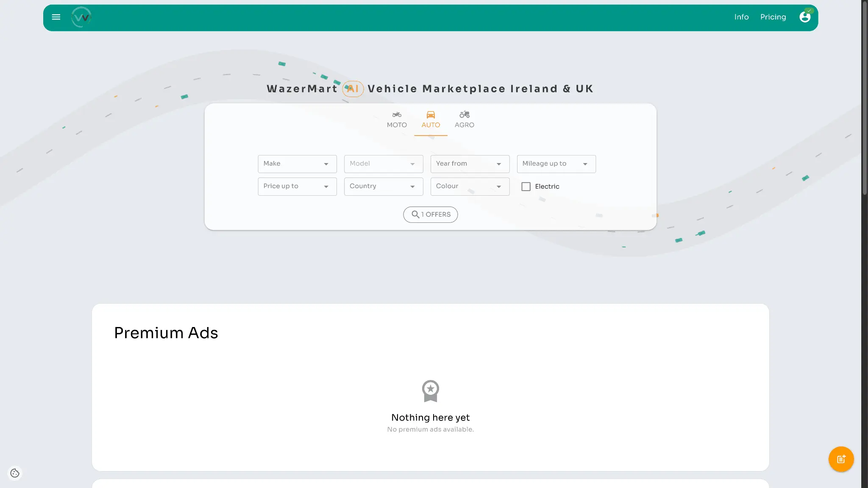Click the AI badge in title
The width and height of the screenshot is (868, 488).
click(x=353, y=89)
